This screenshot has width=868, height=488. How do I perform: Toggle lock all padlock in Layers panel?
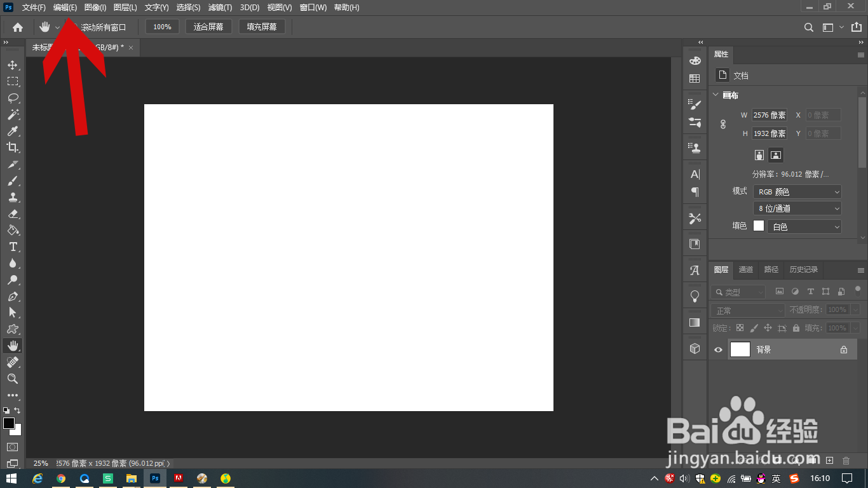(x=796, y=328)
